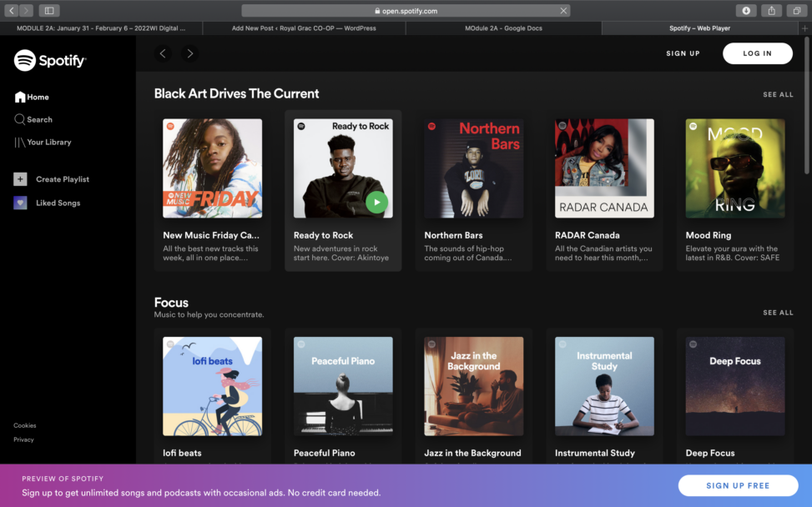Click the Search label in the sidebar
Screen dimensions: 812x507
click(39, 119)
